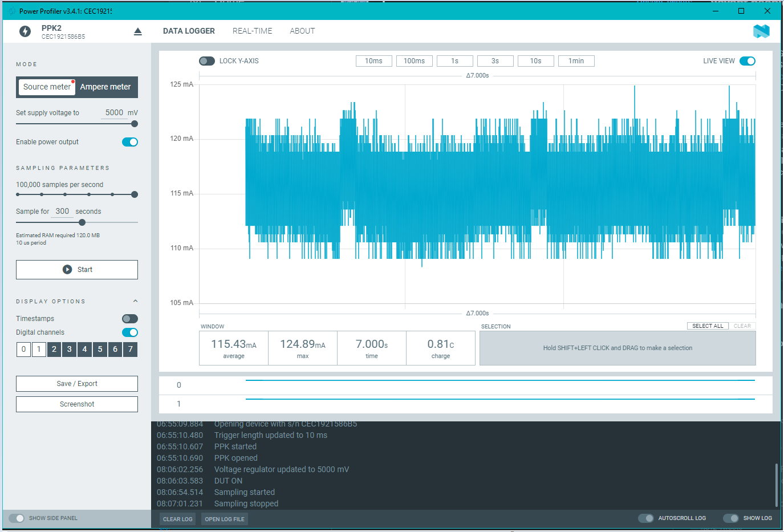This screenshot has width=784, height=532.
Task: Toggle digital channel 1 button
Action: click(x=39, y=350)
